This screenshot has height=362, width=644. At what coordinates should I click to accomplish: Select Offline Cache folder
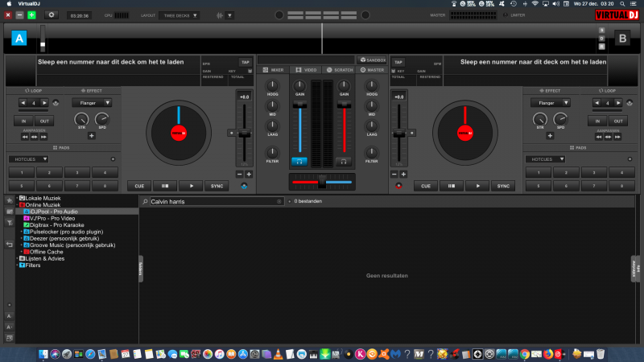click(43, 252)
